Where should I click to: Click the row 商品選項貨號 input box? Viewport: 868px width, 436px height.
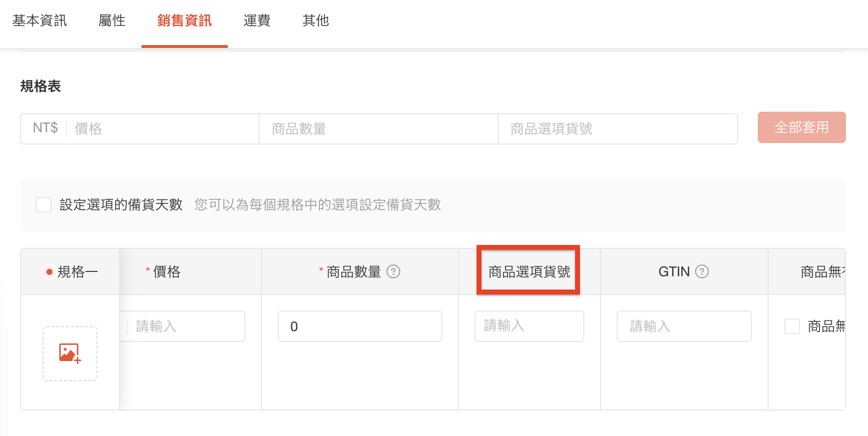click(529, 326)
